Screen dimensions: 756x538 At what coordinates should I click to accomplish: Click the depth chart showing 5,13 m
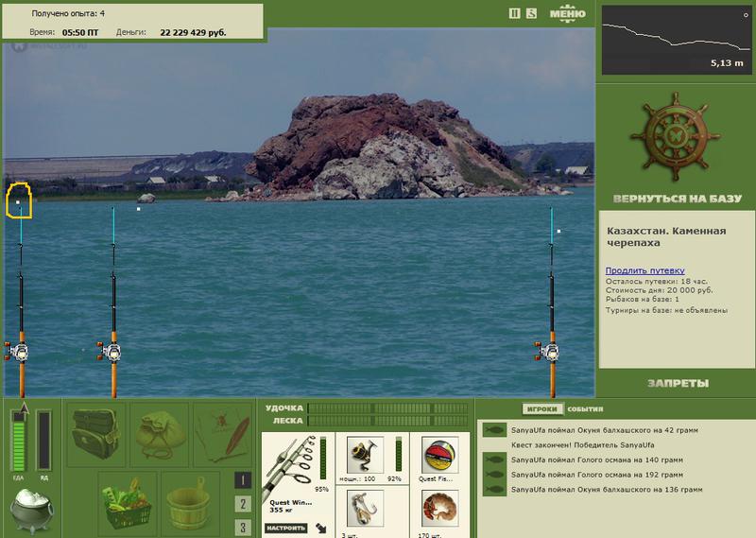(x=676, y=40)
